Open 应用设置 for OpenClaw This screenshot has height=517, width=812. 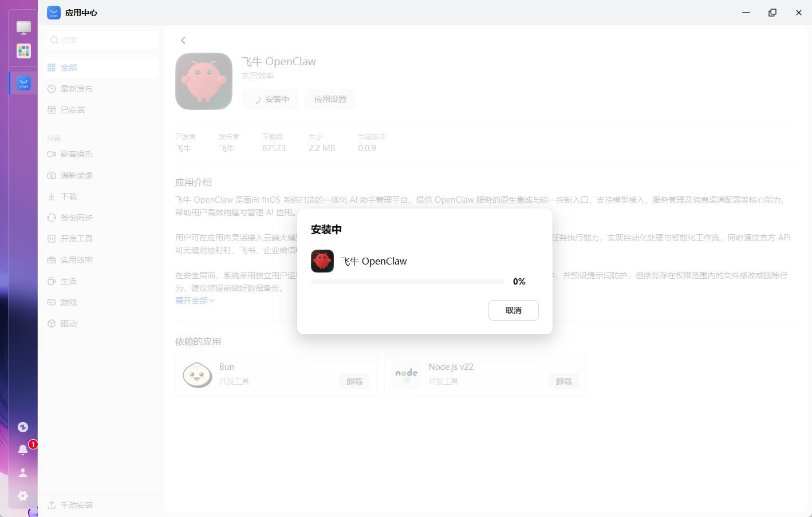click(x=330, y=98)
